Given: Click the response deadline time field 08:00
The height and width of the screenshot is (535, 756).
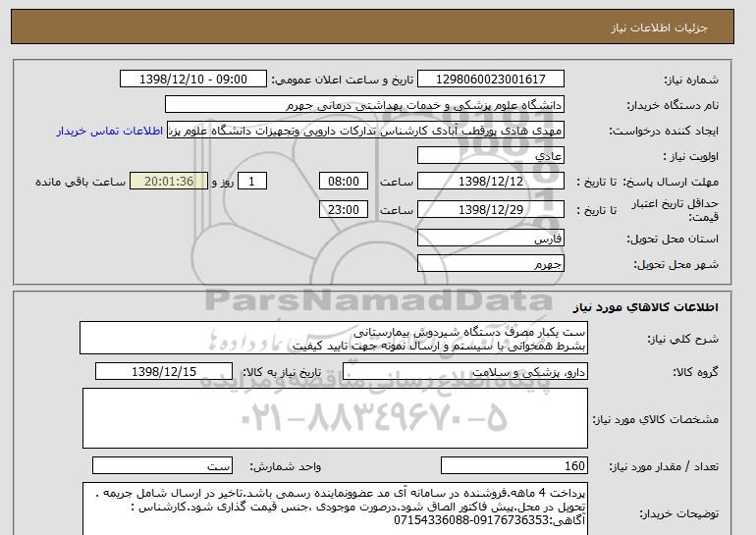Looking at the screenshot, I should tap(344, 182).
